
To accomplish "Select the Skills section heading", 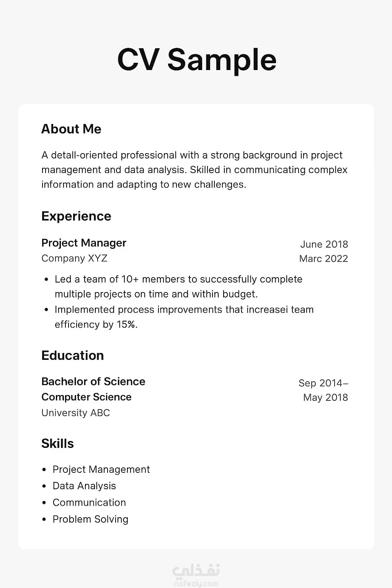I will pyautogui.click(x=57, y=444).
